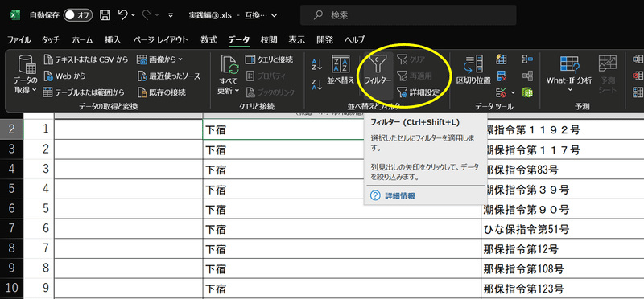Select the row 5 header
Image resolution: width=644 pixels, height=299 pixels.
click(11, 189)
